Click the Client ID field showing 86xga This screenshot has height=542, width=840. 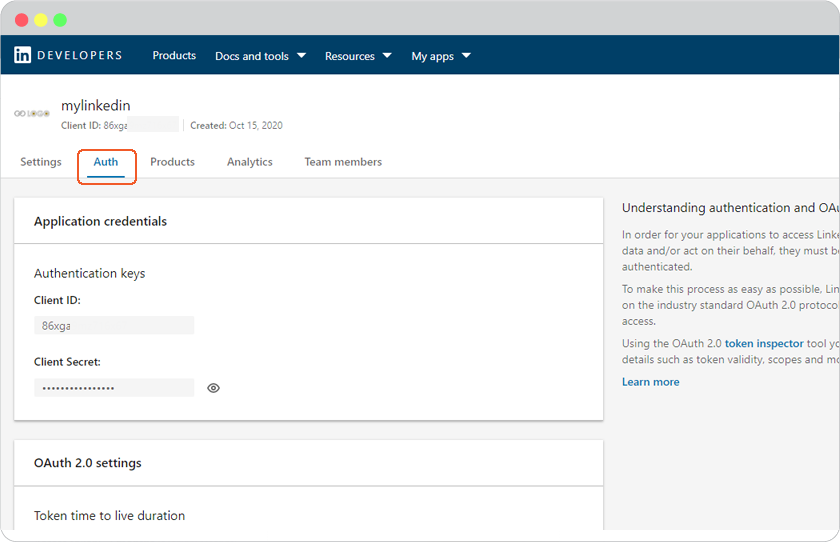pyautogui.click(x=114, y=325)
